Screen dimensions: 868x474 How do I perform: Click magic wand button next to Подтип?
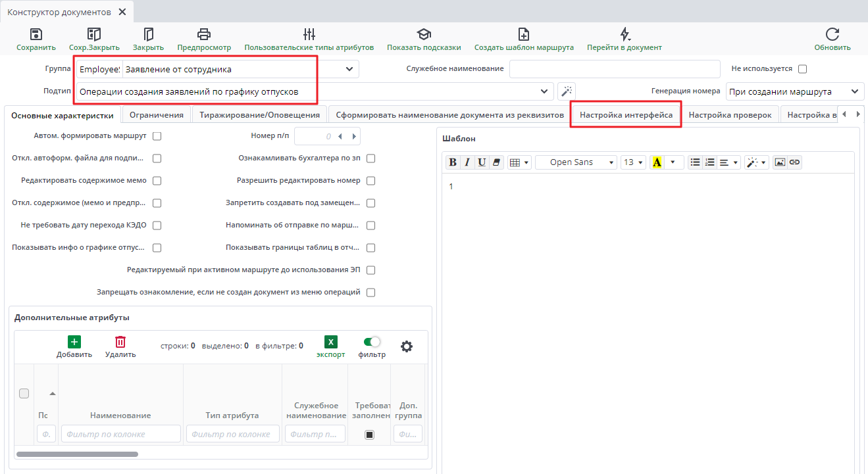[x=567, y=91]
